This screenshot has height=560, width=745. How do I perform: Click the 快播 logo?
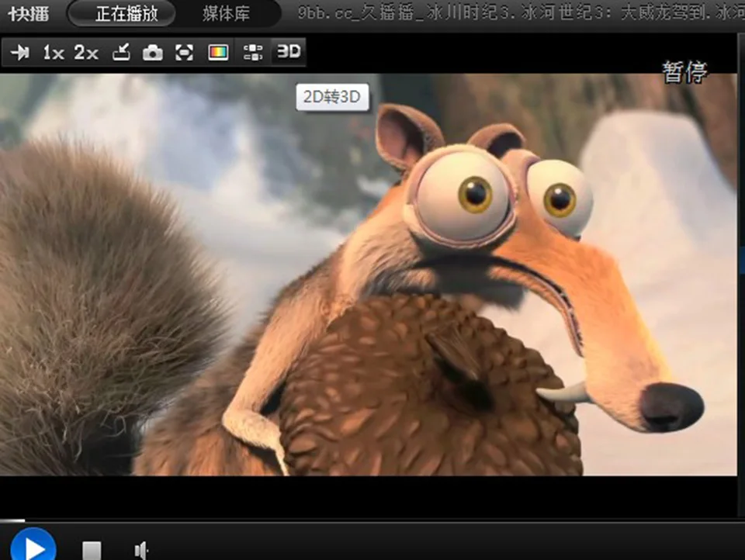29,14
